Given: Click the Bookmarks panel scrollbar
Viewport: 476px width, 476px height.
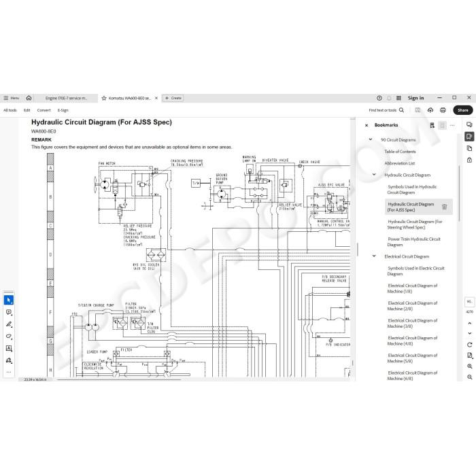Looking at the screenshot, I should pyautogui.click(x=459, y=193).
